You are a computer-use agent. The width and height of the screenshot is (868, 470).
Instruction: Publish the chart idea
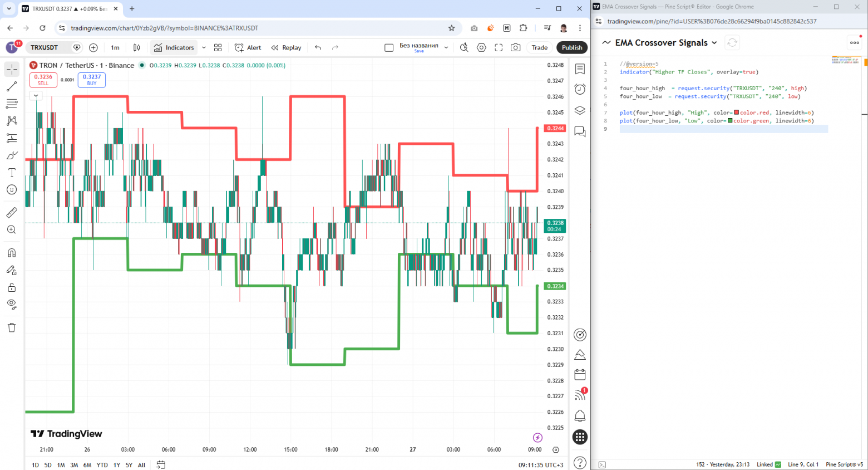point(572,48)
